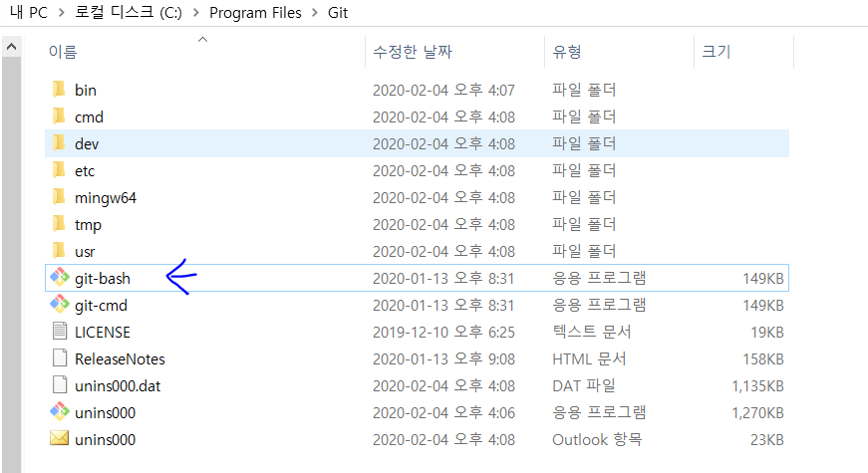
Task: Sort by 크기 column header
Action: coord(717,52)
